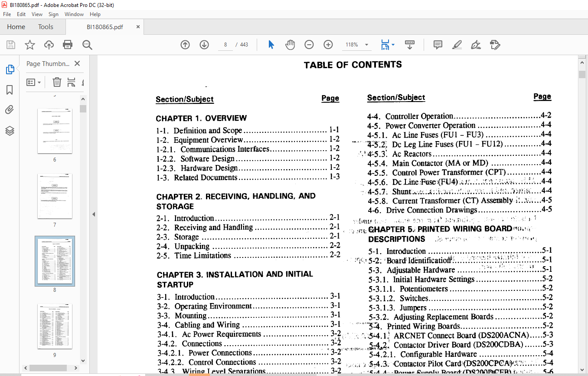Open the File menu
The height and width of the screenshot is (376, 588).
click(x=7, y=14)
